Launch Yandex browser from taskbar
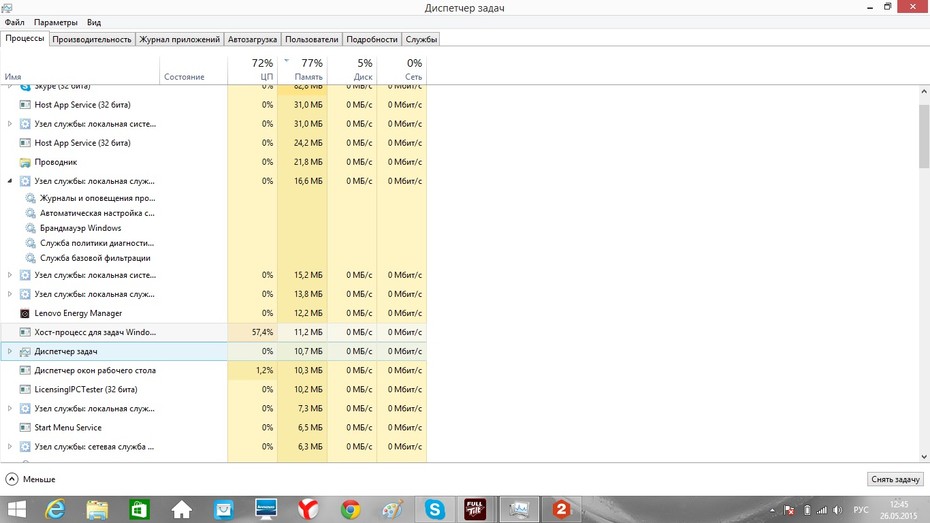The image size is (930, 523). point(308,509)
